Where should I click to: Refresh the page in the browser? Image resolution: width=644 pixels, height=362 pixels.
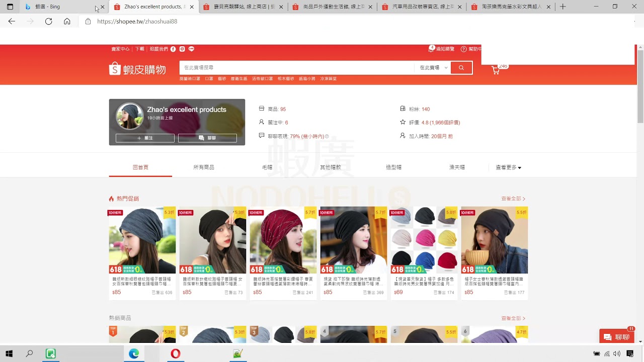(x=48, y=22)
